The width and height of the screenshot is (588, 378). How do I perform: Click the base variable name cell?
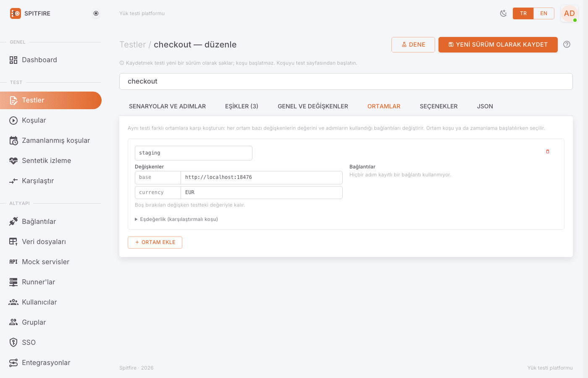click(158, 177)
